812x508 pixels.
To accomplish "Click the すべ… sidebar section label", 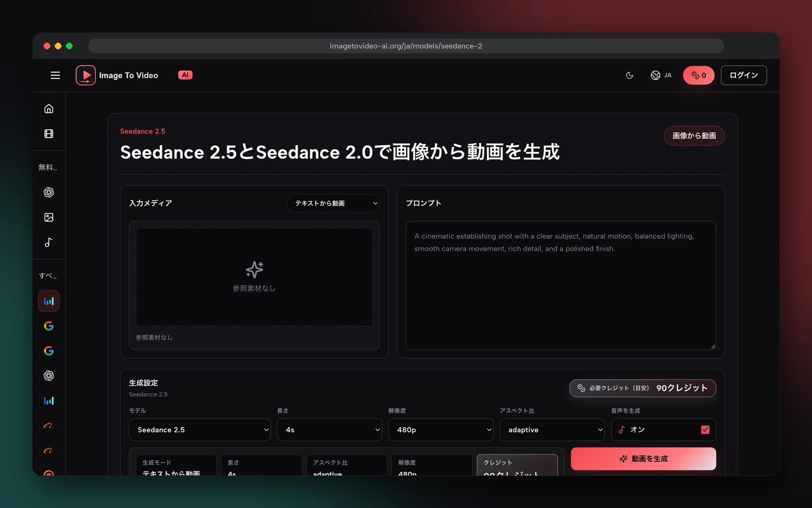I will click(48, 276).
